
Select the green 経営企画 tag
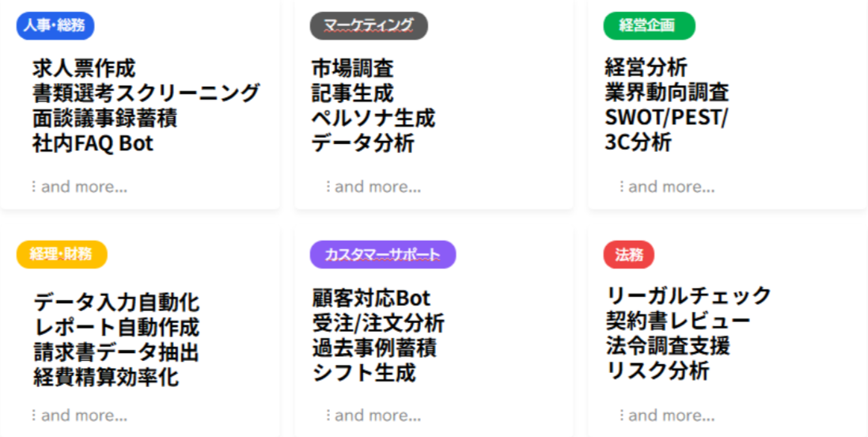point(648,25)
